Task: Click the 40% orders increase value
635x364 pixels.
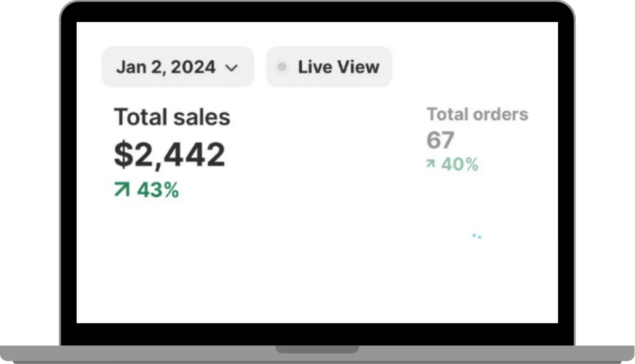Action: [x=460, y=165]
